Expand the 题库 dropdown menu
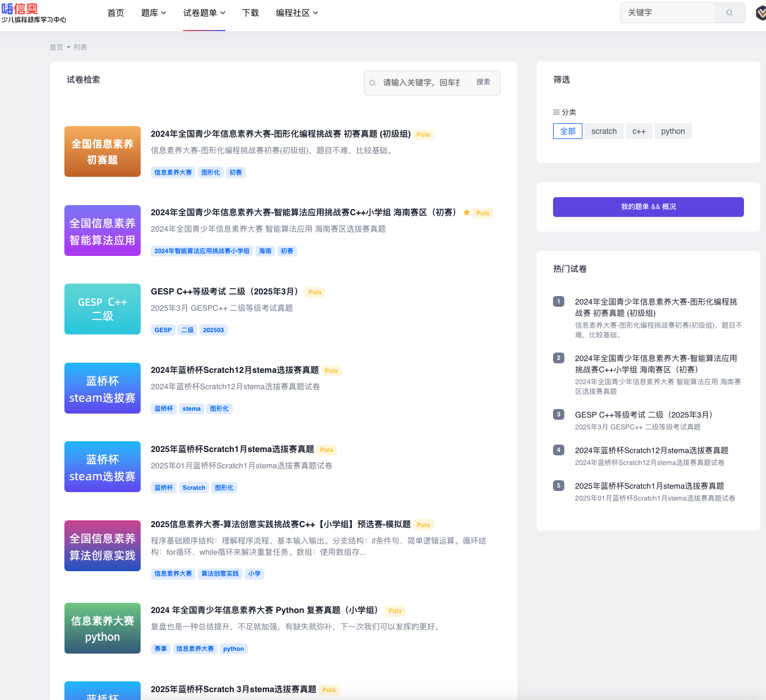Screen dimensions: 766x700 click(154, 13)
